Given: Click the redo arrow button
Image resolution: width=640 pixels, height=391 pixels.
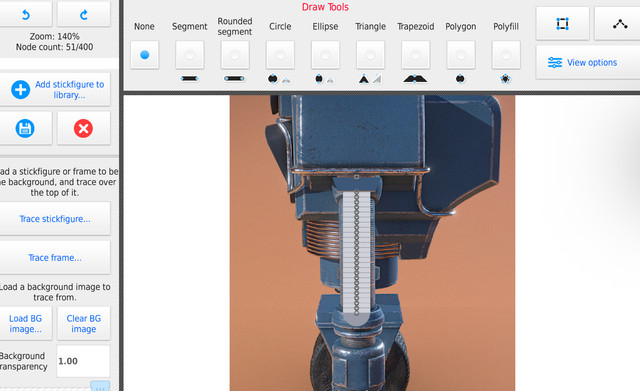Looking at the screenshot, I should tap(84, 15).
